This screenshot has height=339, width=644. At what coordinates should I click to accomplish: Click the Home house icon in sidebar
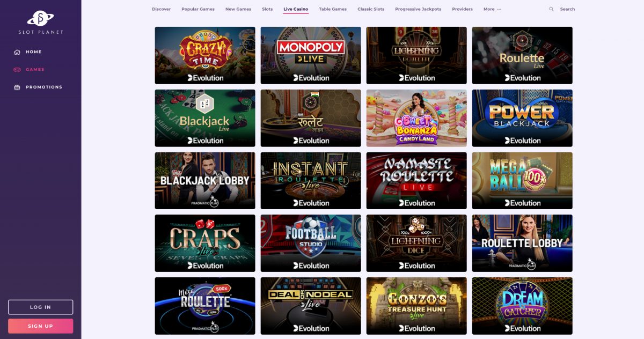tap(17, 52)
